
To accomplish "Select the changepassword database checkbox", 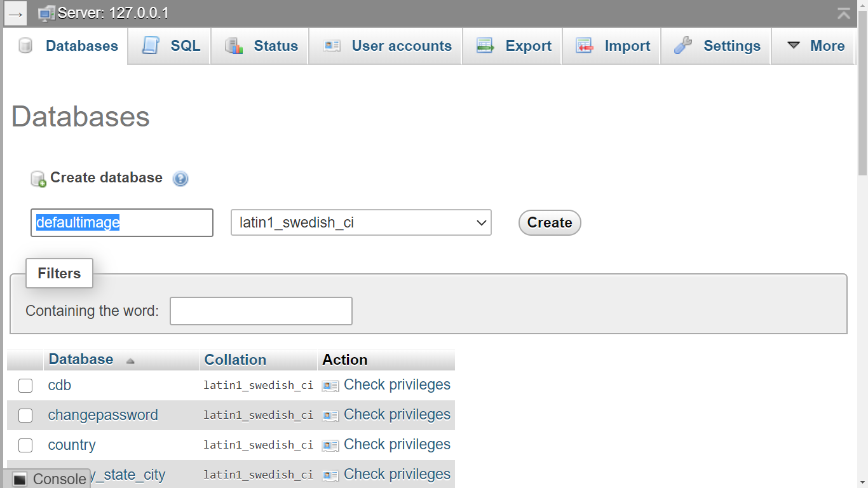I will [25, 416].
